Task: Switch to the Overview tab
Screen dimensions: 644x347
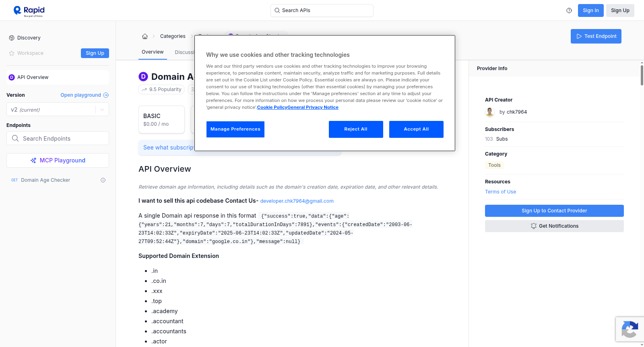Action: tap(153, 52)
